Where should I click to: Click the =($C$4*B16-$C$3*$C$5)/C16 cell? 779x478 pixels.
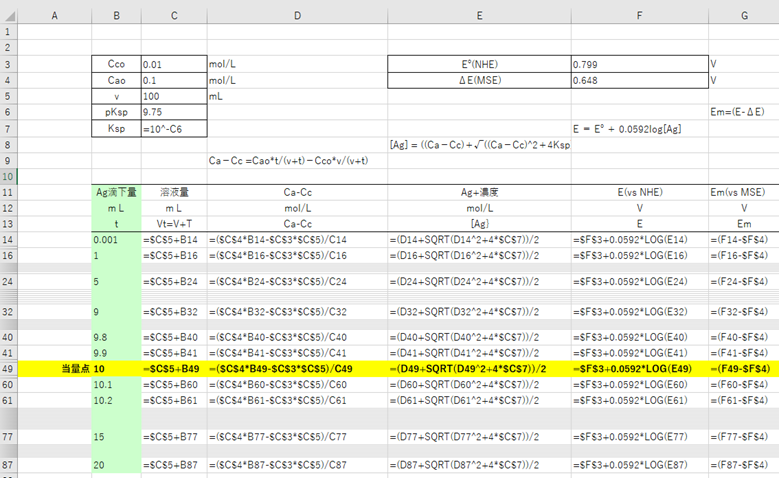[297, 255]
